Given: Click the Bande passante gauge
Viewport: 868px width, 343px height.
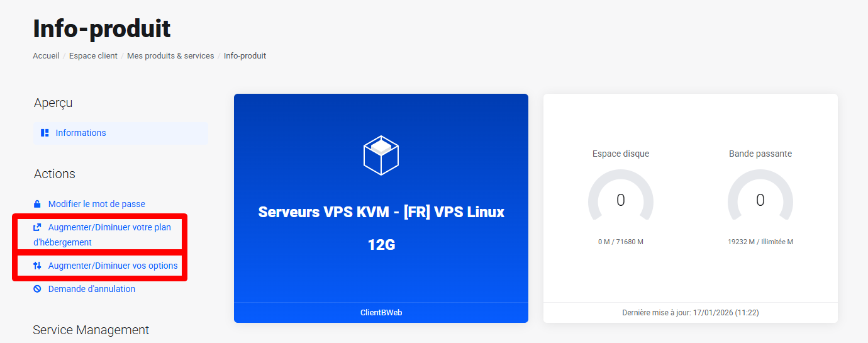Looking at the screenshot, I should [x=760, y=201].
